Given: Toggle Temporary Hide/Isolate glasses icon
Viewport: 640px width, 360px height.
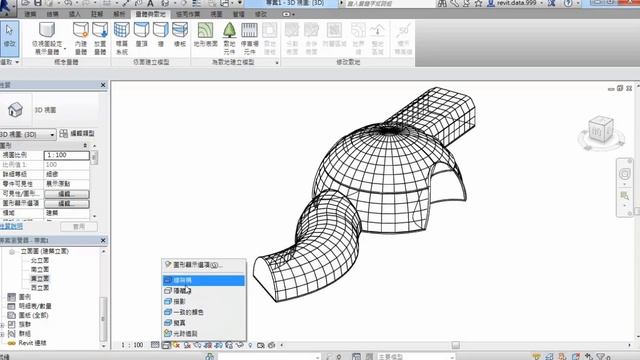Looking at the screenshot, I should (240, 345).
